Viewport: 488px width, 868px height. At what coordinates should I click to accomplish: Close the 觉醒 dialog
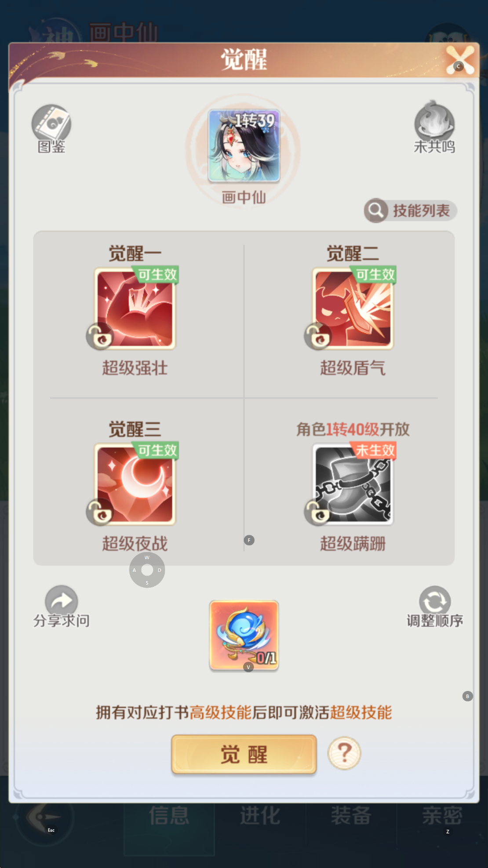click(460, 59)
